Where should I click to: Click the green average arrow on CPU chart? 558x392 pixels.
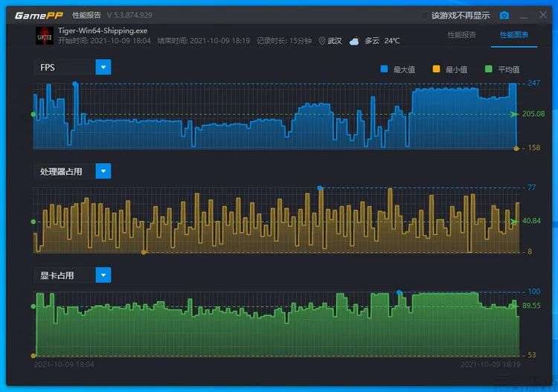(x=514, y=221)
